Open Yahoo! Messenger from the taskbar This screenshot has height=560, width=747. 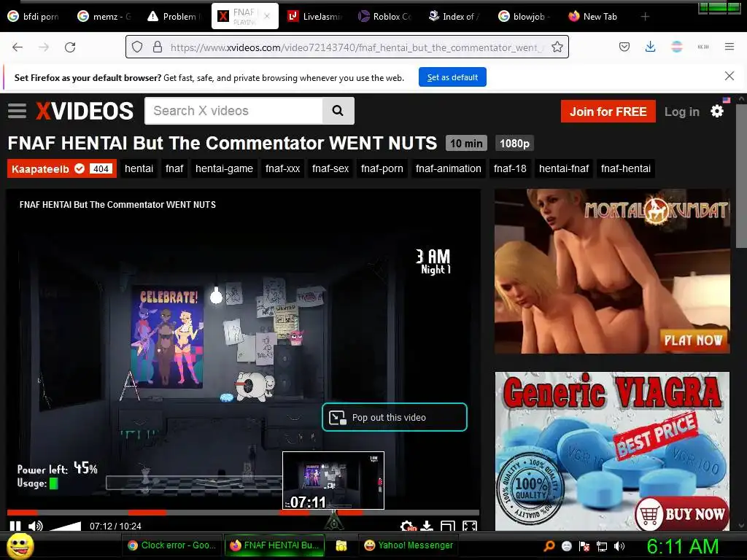(x=409, y=545)
